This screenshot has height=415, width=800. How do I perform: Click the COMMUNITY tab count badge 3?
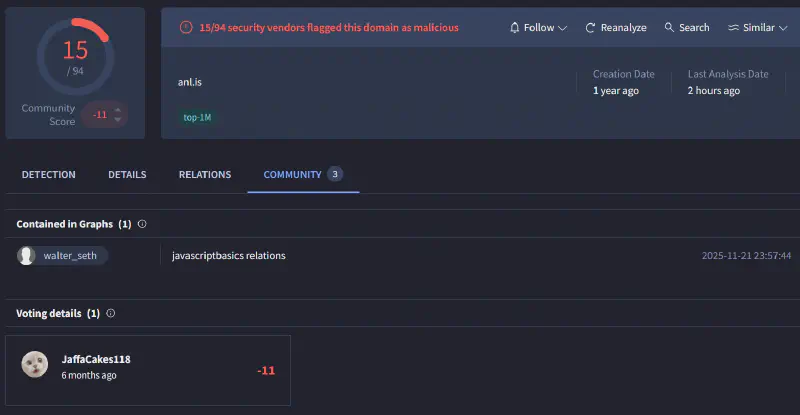point(335,174)
